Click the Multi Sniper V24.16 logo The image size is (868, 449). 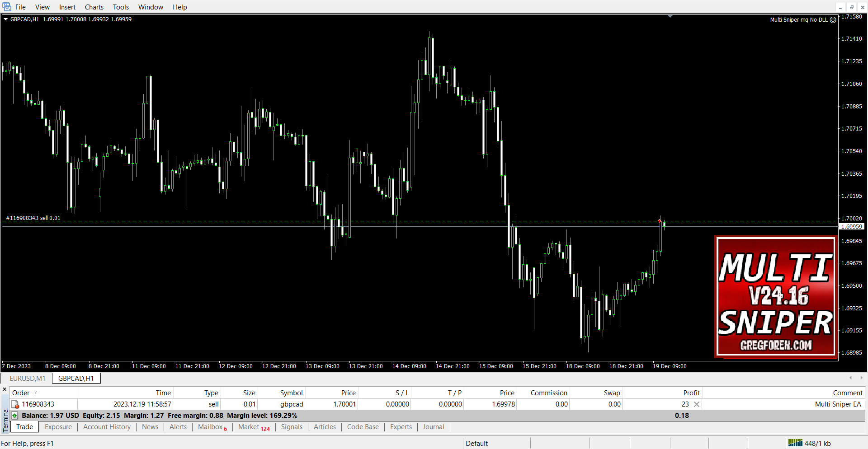[775, 297]
